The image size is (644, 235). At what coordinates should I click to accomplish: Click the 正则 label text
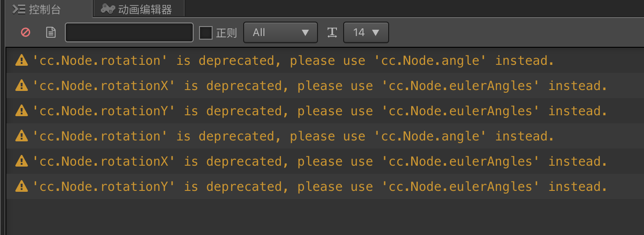click(227, 33)
